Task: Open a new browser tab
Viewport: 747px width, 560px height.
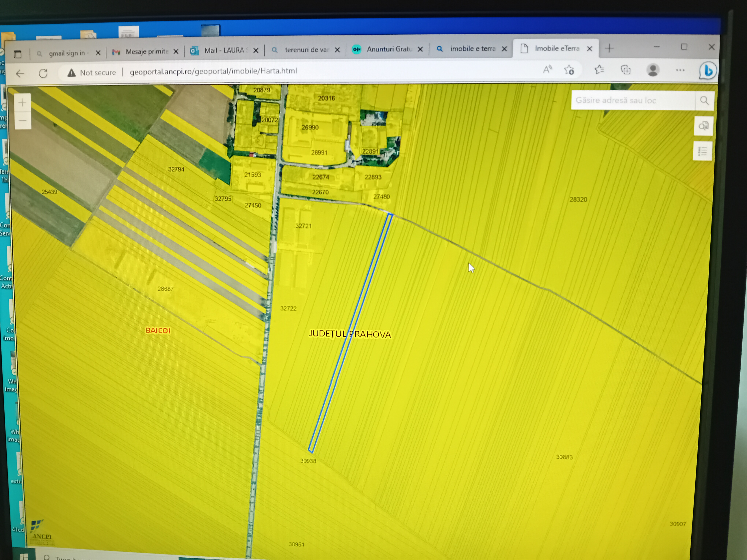Action: [609, 48]
